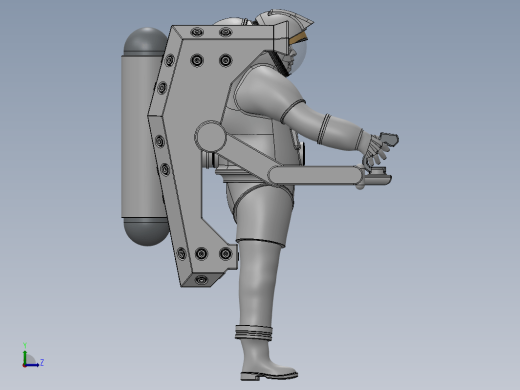Select the horizontal control arm bar
The height and width of the screenshot is (390, 520).
[315, 175]
